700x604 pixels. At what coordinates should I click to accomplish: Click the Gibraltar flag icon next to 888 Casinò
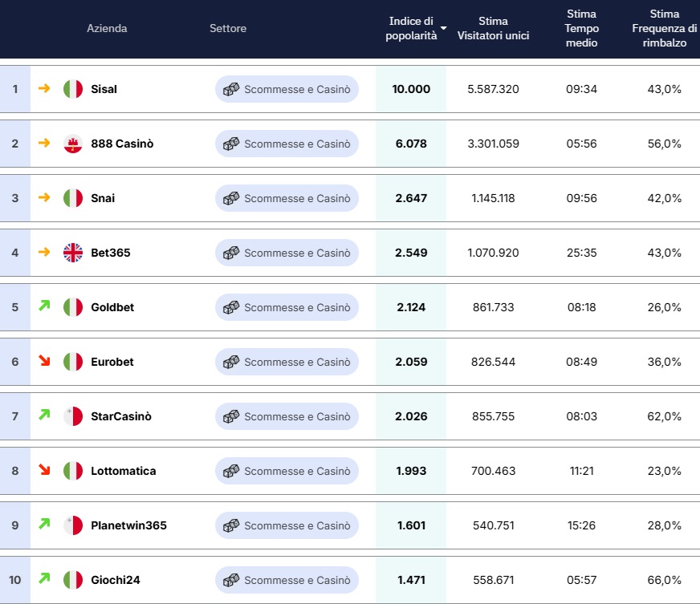coord(73,144)
